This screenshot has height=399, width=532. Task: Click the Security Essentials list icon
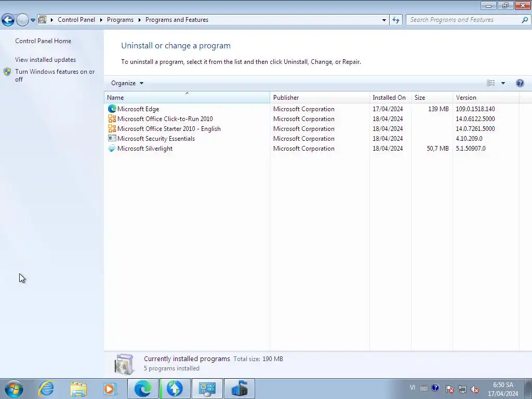(112, 138)
